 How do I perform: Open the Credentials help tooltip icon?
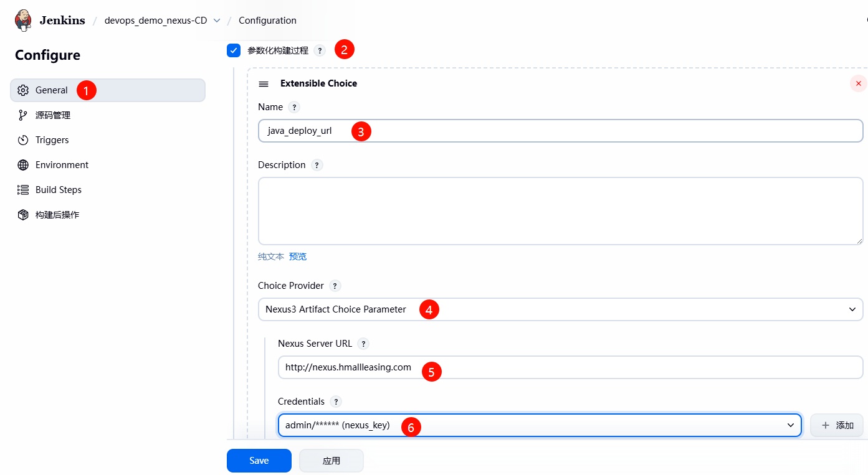coord(336,402)
